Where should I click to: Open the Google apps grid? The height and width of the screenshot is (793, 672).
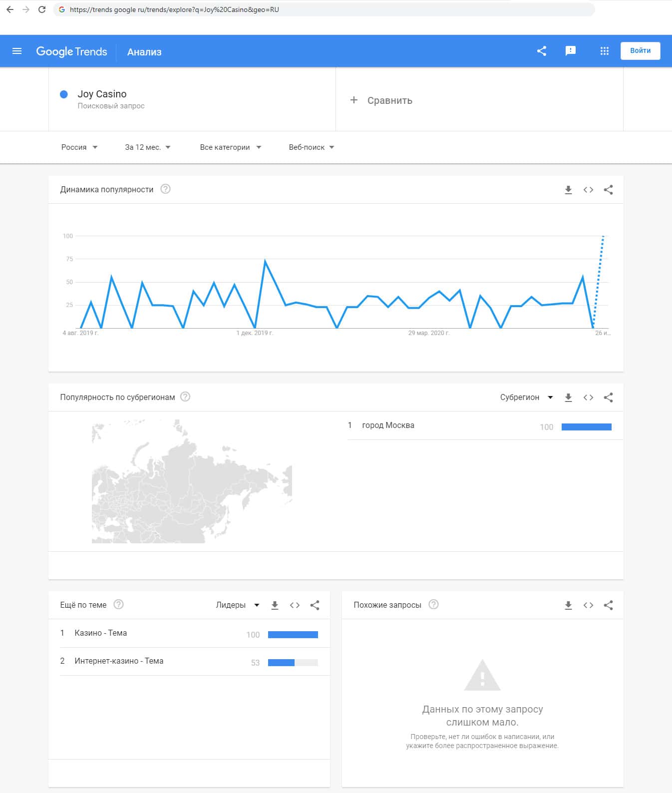tap(604, 51)
